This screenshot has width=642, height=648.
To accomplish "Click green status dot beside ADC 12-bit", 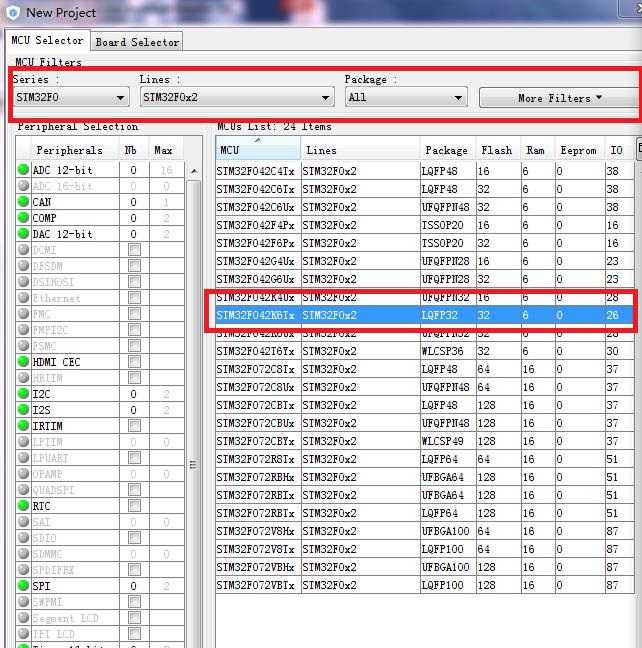I will pos(24,169).
